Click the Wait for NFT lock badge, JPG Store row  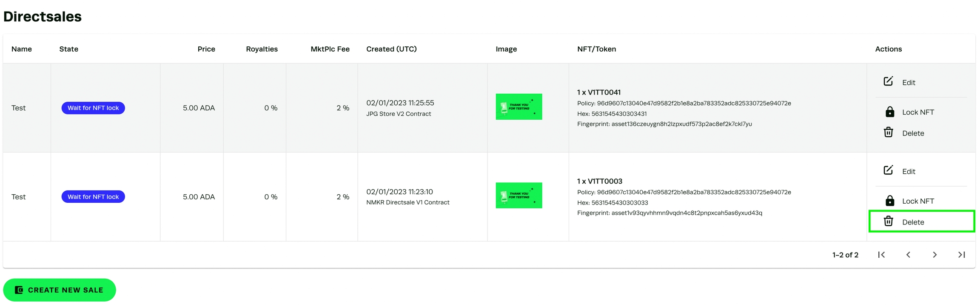pyautogui.click(x=93, y=108)
